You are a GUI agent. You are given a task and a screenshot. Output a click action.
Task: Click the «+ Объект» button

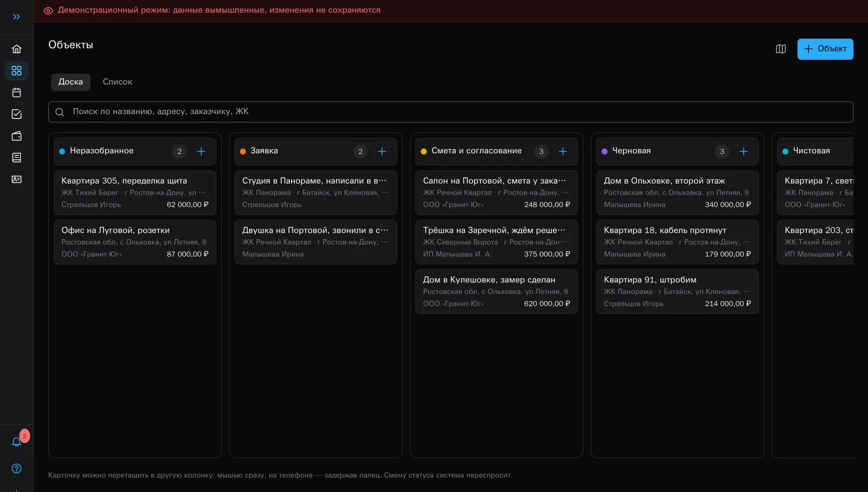(825, 49)
